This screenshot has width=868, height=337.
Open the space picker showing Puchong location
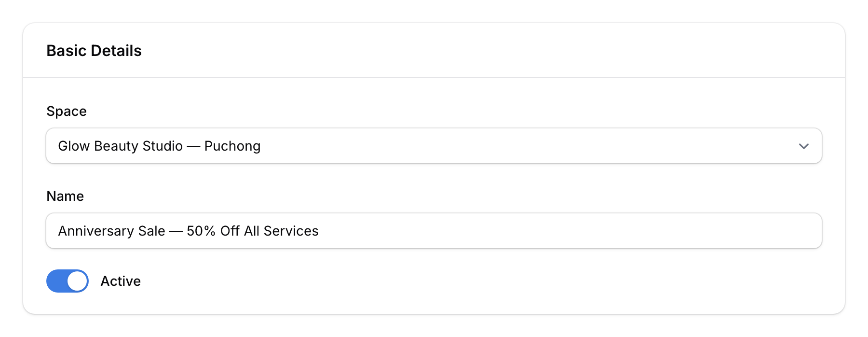[x=434, y=146]
